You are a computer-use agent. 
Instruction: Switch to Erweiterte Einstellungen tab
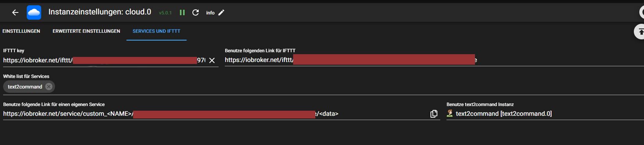tap(86, 31)
